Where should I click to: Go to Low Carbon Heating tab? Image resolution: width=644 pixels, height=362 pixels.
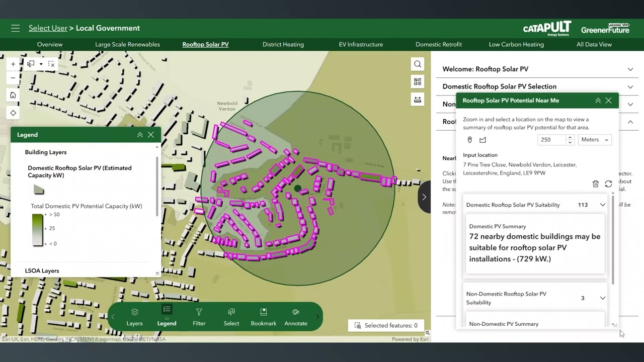(516, 44)
